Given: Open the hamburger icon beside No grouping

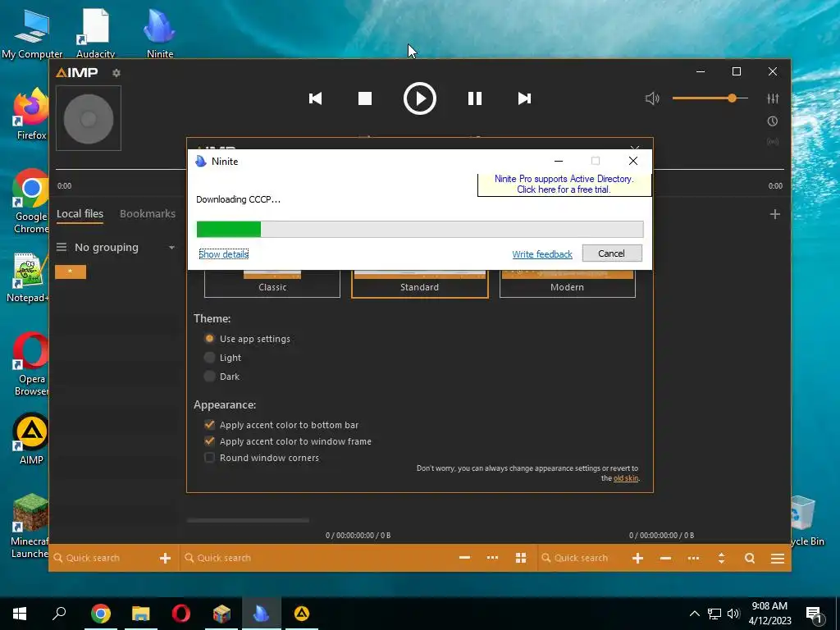Looking at the screenshot, I should tap(62, 247).
